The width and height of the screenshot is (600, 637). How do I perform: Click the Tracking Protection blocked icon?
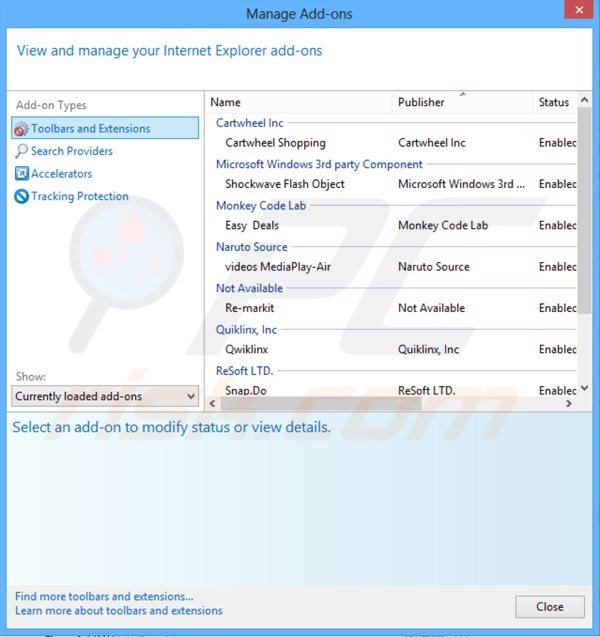(x=21, y=197)
